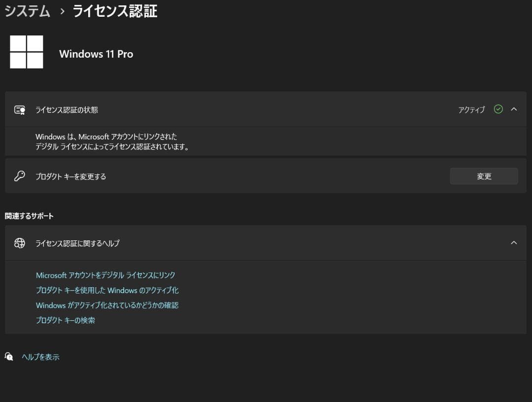This screenshot has width=532, height=402.
Task: Click the ライセンス認証 breadcrumb title
Action: (115, 11)
